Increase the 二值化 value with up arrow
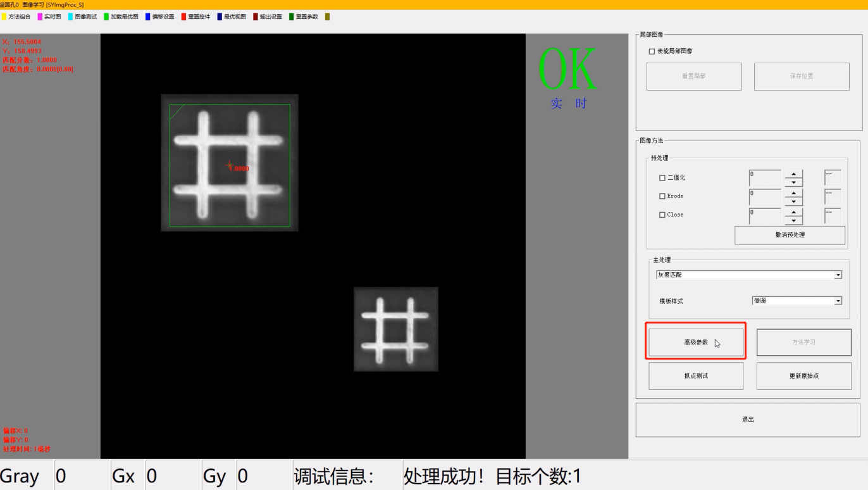 [793, 174]
